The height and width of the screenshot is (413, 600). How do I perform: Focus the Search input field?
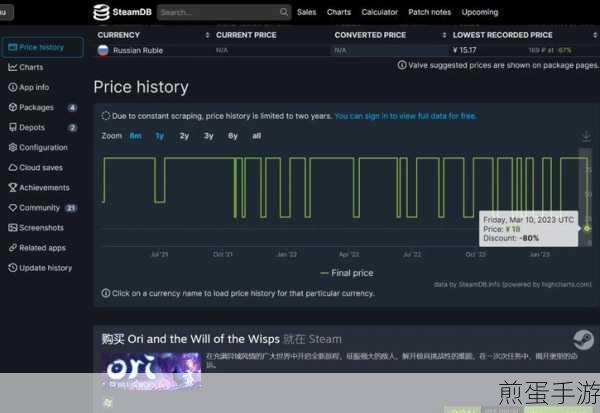[x=224, y=12]
